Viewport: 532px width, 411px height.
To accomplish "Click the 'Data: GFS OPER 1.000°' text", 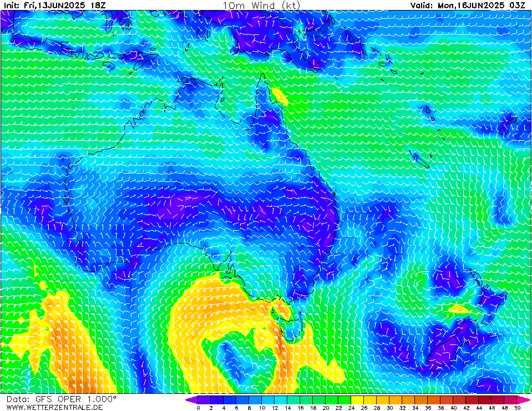I will click(x=62, y=399).
